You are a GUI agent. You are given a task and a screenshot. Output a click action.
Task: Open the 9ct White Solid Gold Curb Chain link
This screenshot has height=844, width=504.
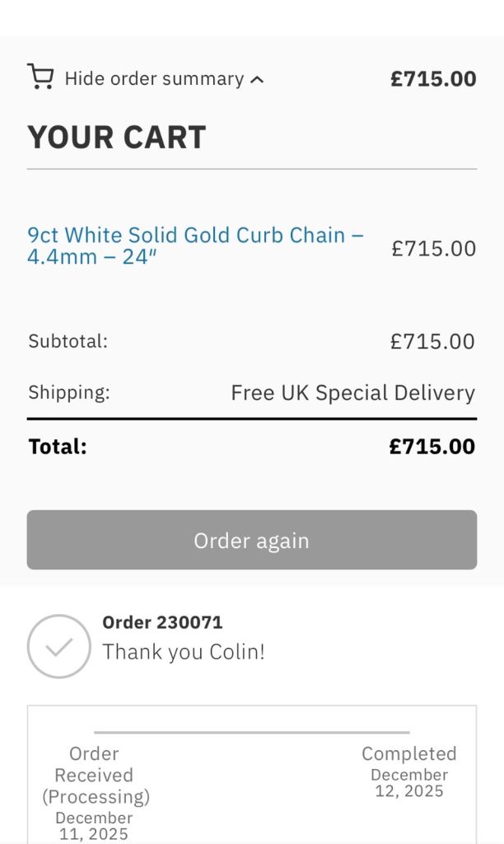[195, 246]
